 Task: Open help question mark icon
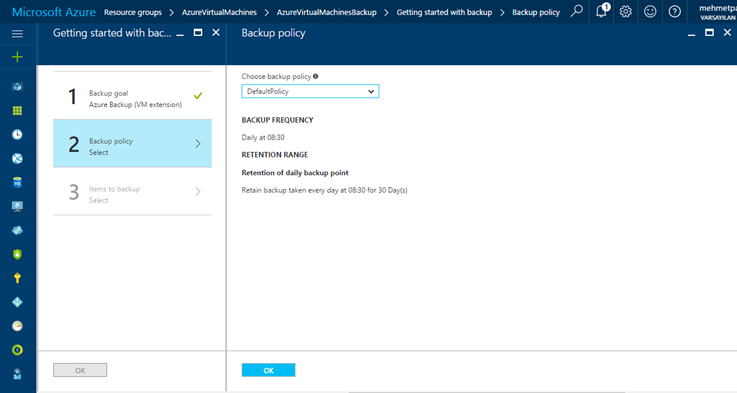[x=674, y=11]
